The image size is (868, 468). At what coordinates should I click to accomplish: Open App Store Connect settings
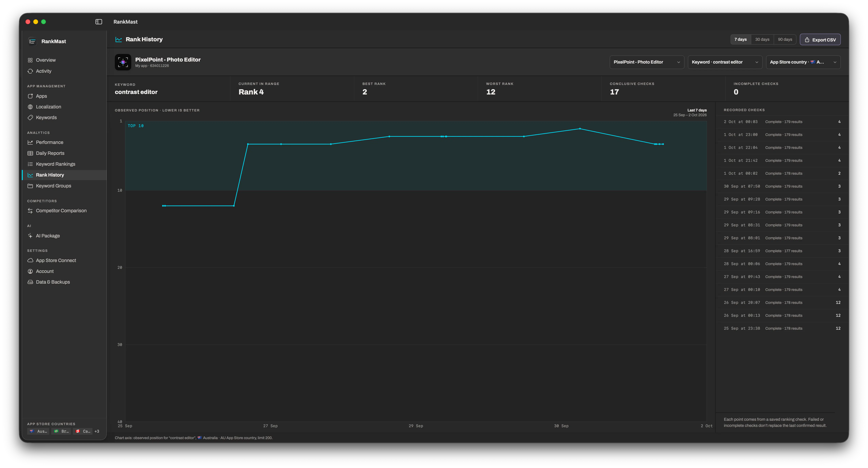64,261
